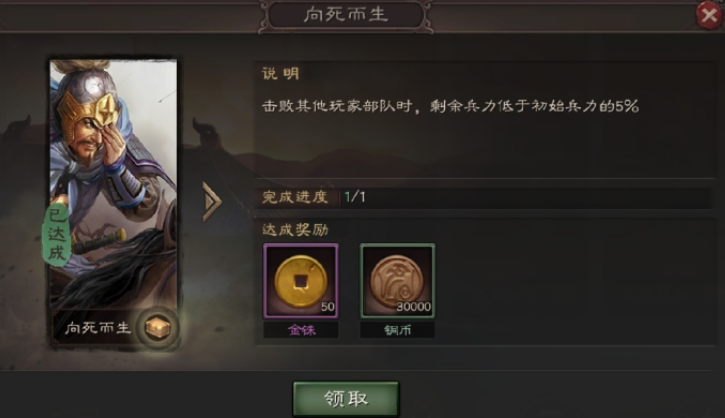
Task: Close the 向死而生 achievement dialog
Action: coord(709,15)
